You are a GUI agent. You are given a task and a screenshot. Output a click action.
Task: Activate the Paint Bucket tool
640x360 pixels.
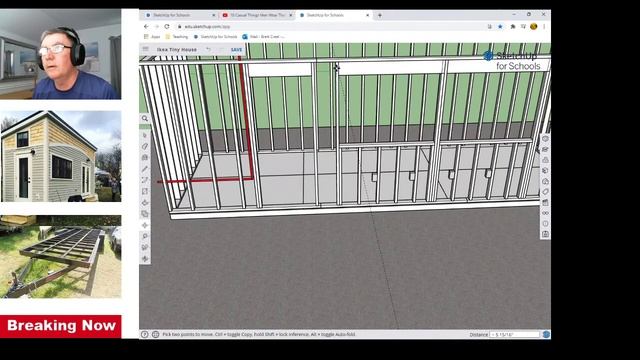click(145, 158)
